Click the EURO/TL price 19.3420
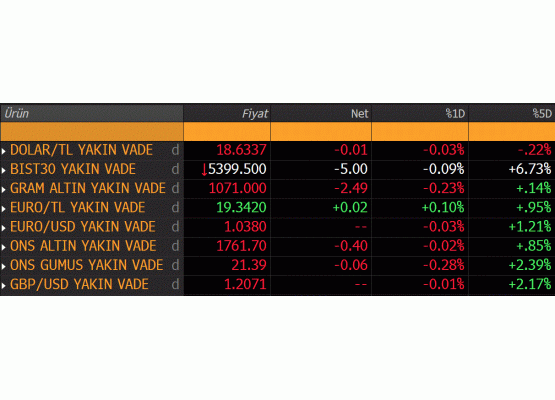 click(241, 208)
